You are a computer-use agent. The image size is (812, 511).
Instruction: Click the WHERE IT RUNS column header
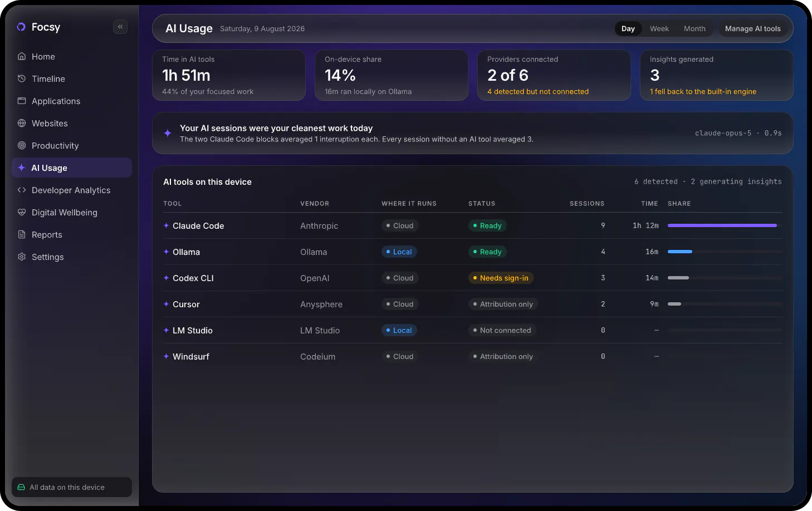(x=409, y=204)
